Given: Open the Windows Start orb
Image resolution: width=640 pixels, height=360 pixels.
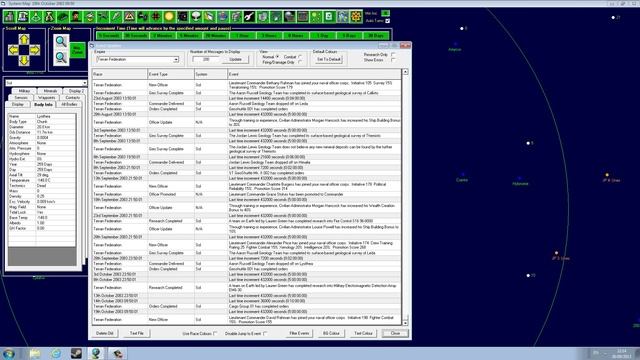Looking at the screenshot, I should point(9,353).
